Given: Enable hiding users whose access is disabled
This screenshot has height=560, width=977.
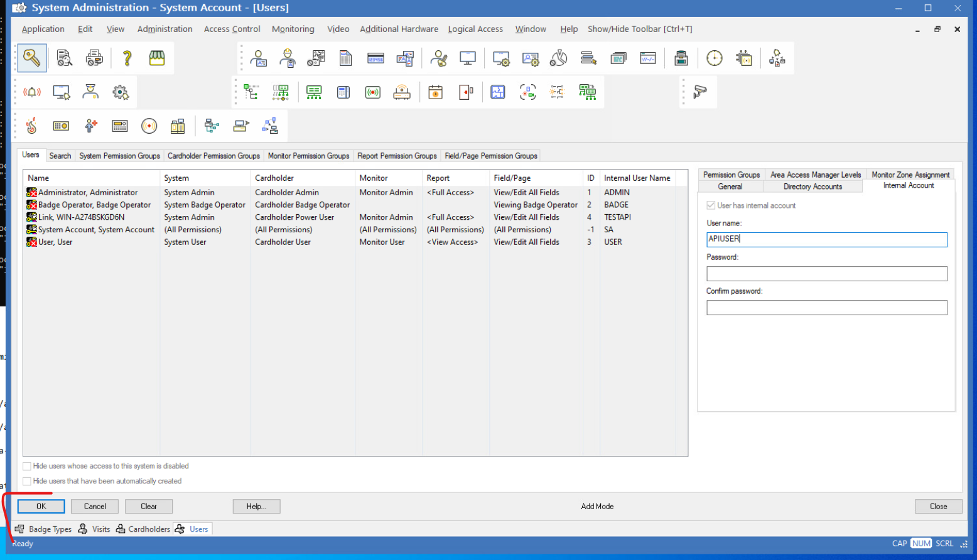Looking at the screenshot, I should pyautogui.click(x=27, y=466).
